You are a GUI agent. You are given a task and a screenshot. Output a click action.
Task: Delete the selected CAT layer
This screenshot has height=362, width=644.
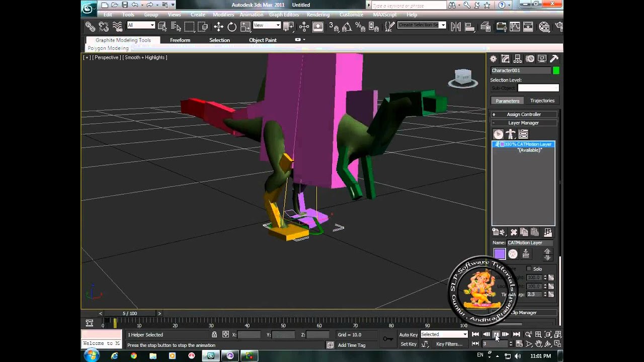click(514, 232)
